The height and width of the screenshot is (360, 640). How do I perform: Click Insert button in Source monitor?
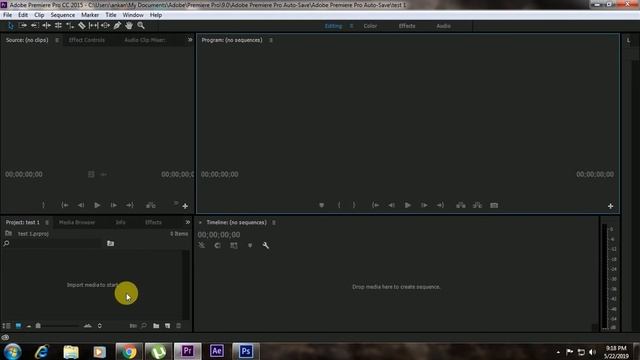pos(151,205)
